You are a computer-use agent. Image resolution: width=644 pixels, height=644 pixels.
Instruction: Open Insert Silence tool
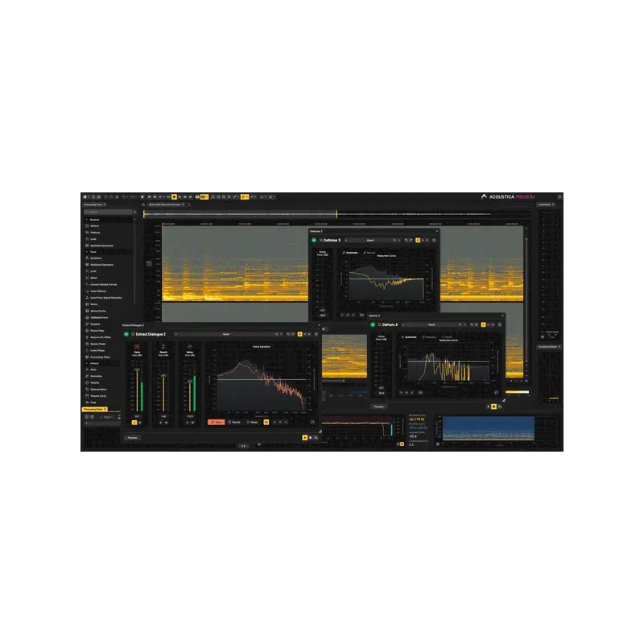point(97,291)
